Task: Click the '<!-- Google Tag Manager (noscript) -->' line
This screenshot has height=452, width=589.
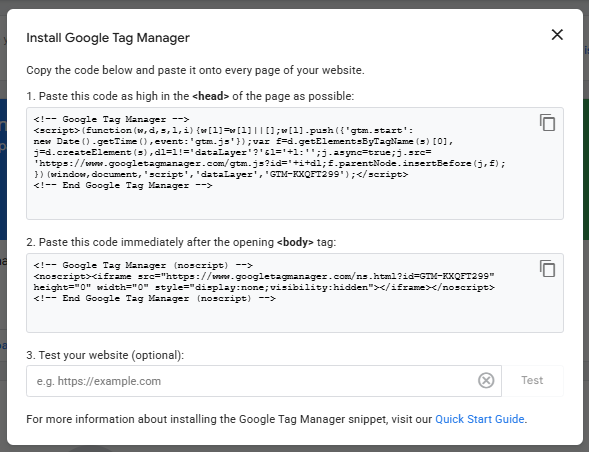Action: coord(143,265)
